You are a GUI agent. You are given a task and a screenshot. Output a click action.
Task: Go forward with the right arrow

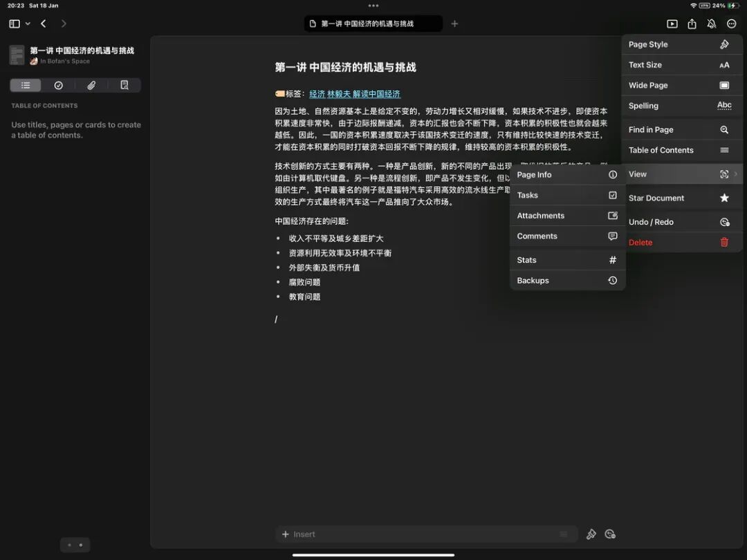click(64, 24)
